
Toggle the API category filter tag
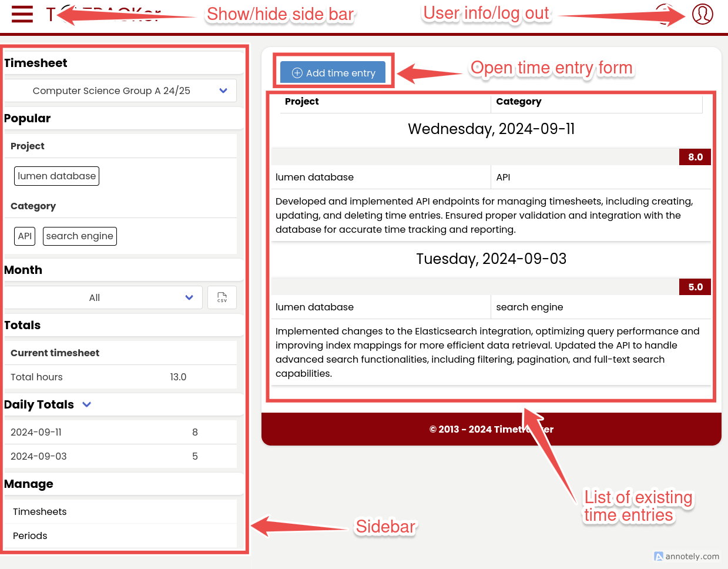click(x=25, y=236)
